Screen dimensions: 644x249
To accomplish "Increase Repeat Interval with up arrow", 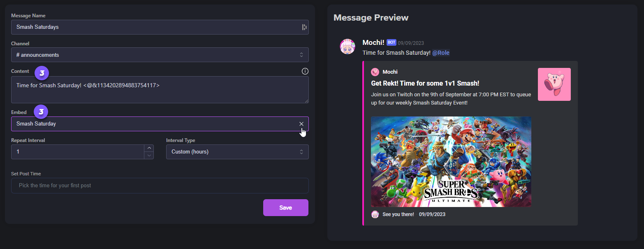I will tap(149, 148).
